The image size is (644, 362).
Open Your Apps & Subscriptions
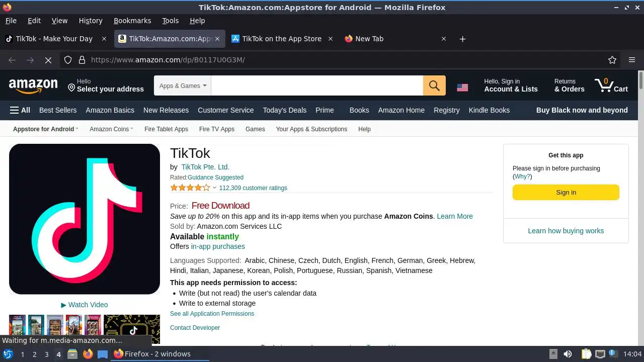(311, 129)
